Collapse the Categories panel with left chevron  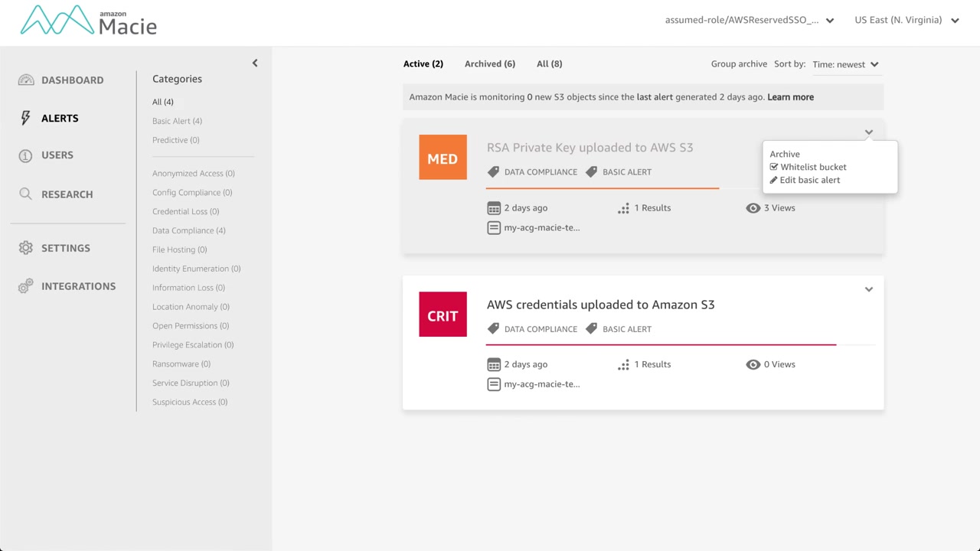(255, 64)
